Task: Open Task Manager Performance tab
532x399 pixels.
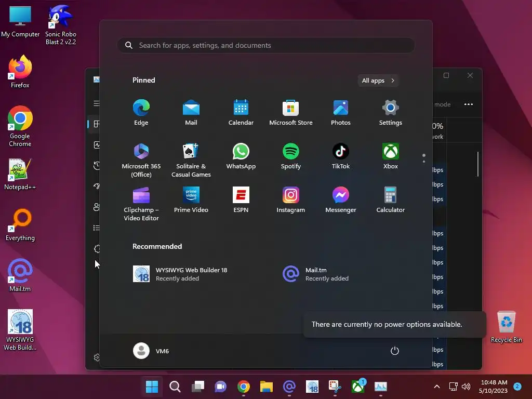Action: point(97,145)
